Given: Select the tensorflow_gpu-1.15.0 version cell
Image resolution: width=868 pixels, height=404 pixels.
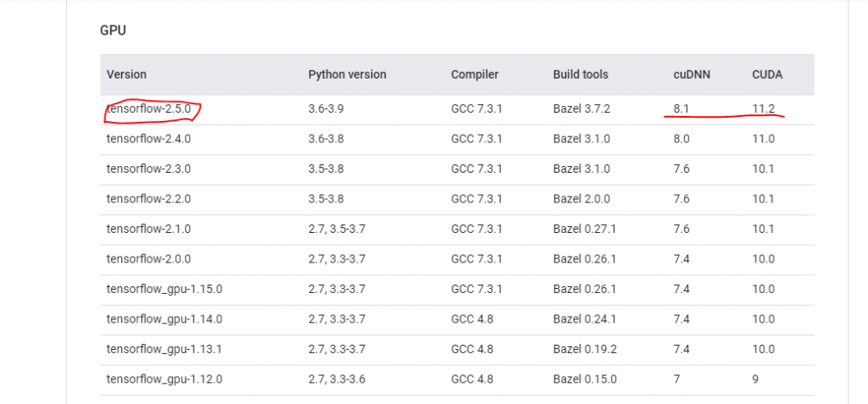Looking at the screenshot, I should [x=164, y=289].
